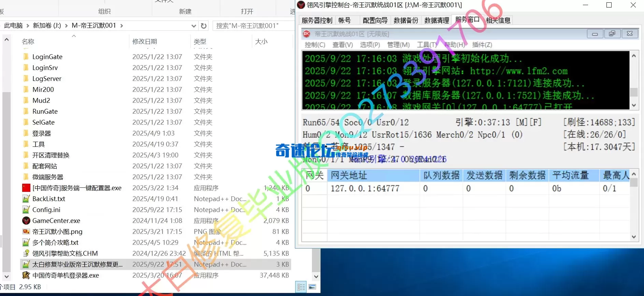This screenshot has width=644, height=296.
Task: Click the search box for M-帝王沉默001
Action: click(254, 26)
